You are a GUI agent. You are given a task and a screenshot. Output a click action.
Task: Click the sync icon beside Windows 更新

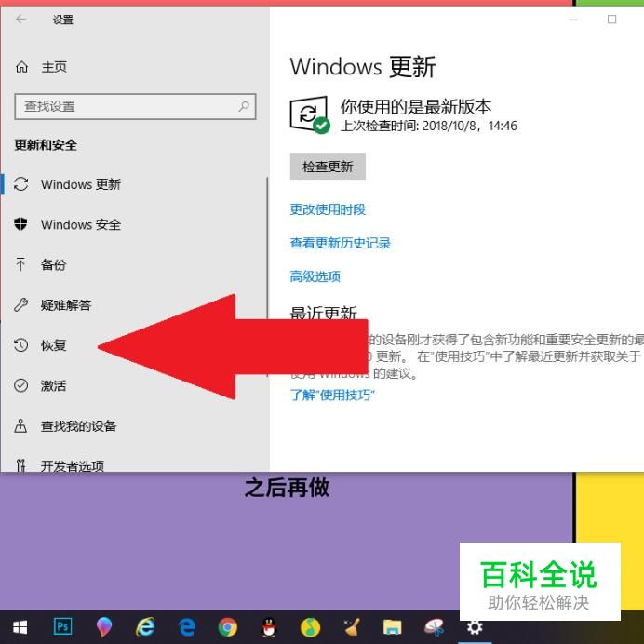pyautogui.click(x=21, y=184)
